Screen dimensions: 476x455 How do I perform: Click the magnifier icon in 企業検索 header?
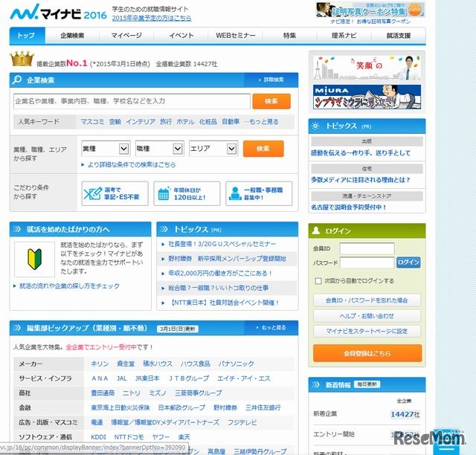coord(17,80)
